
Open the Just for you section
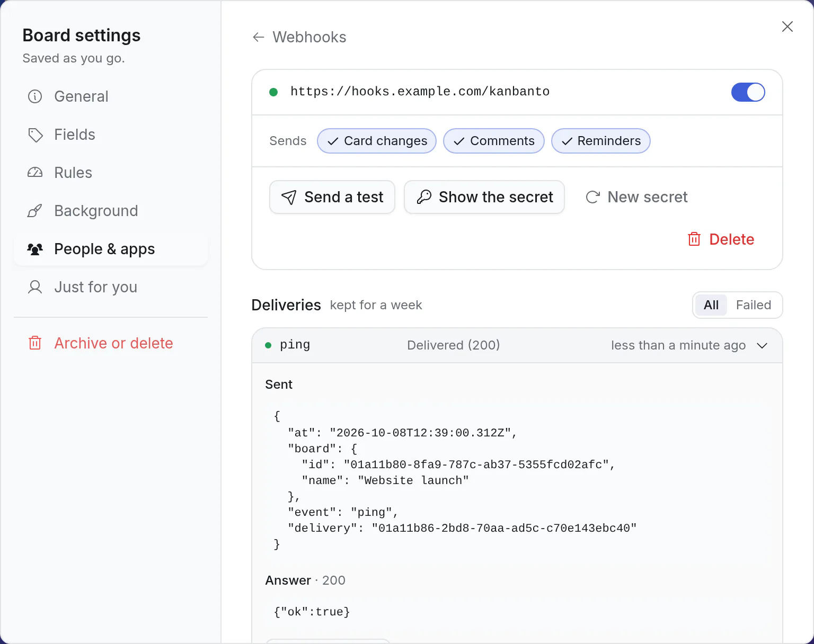(x=111, y=287)
